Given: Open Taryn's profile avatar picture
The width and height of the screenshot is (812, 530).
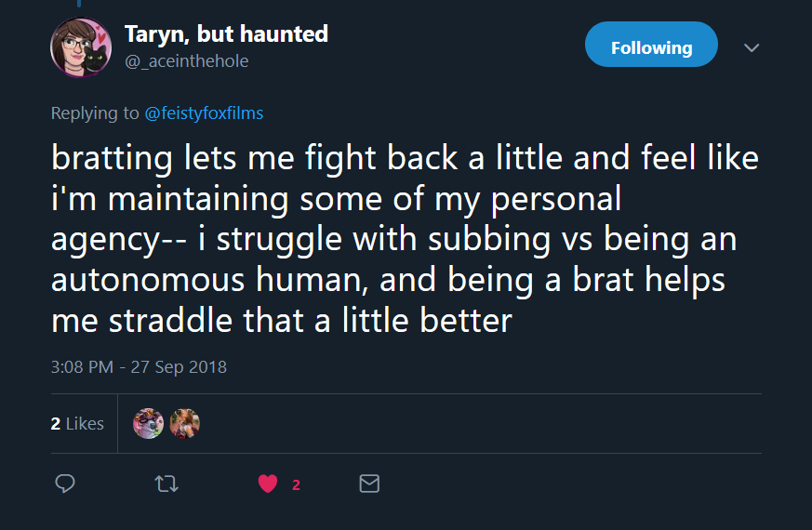Looking at the screenshot, I should pos(81,48).
